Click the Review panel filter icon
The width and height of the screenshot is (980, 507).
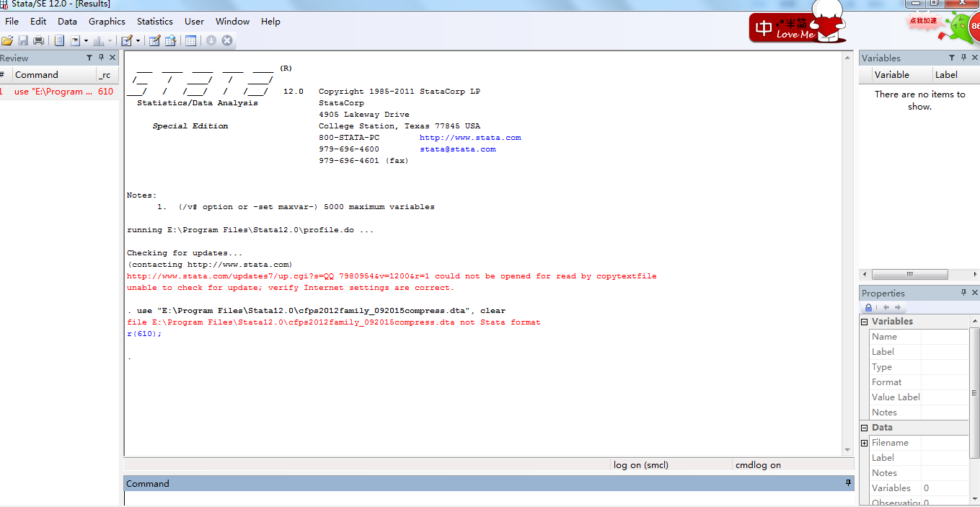click(89, 58)
